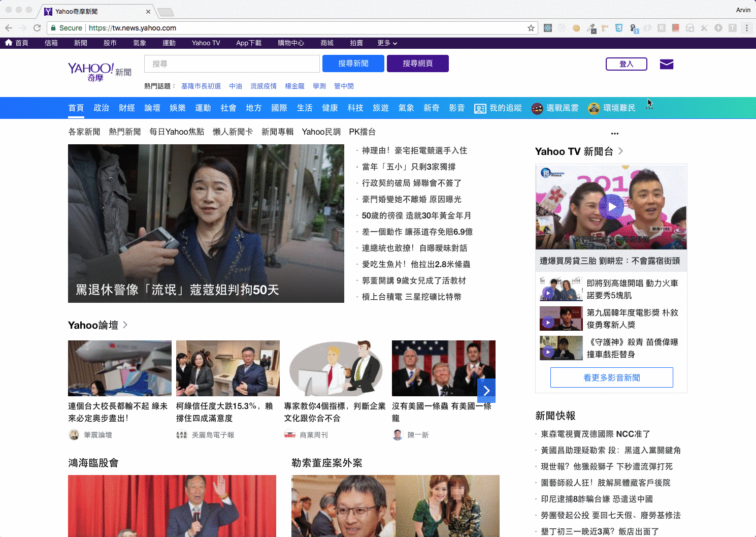
Task: Open headline 神理由! 豪宅拒電競選手入住
Action: tap(414, 150)
